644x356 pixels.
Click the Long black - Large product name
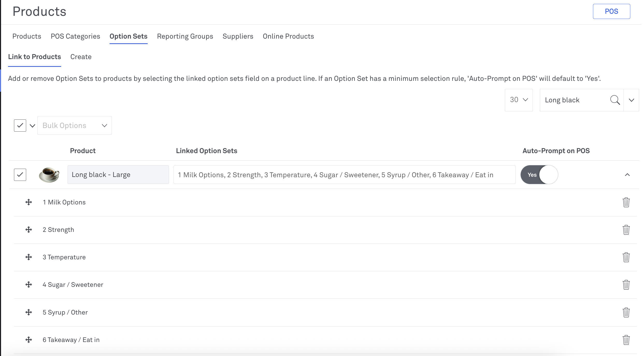(118, 175)
